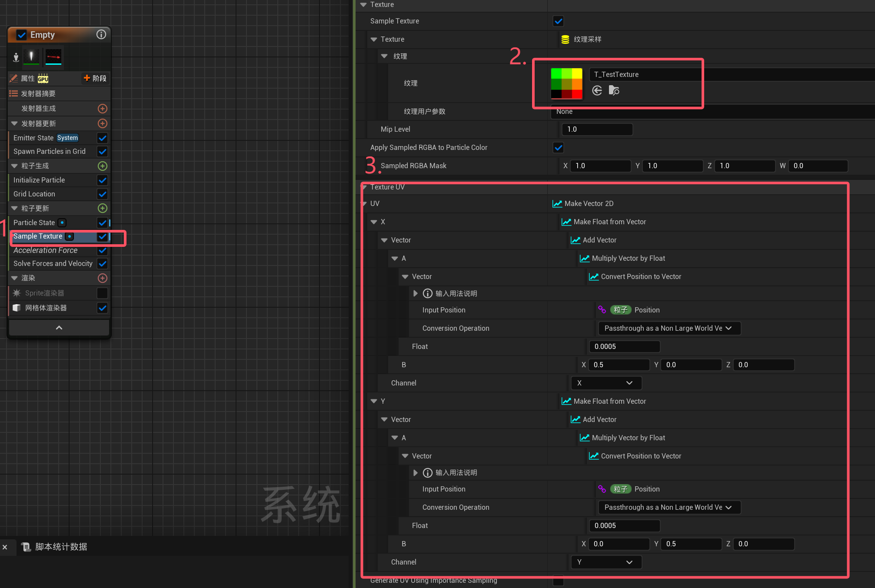This screenshot has height=588, width=875.
Task: Open the Channel X dropdown
Action: pyautogui.click(x=606, y=383)
